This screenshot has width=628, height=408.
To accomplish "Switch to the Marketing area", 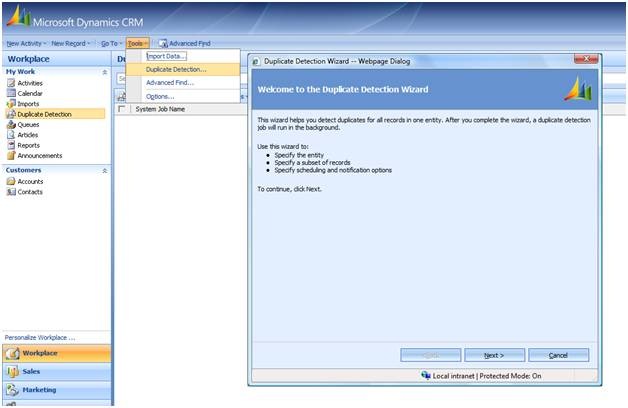I will [57, 390].
